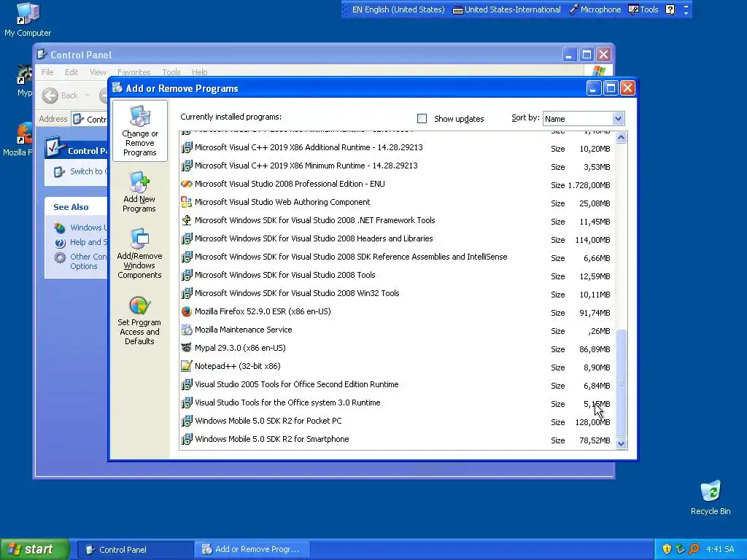Viewport: 747px width, 560px height.
Task: Click Help and Support link in See Also
Action: click(x=88, y=242)
